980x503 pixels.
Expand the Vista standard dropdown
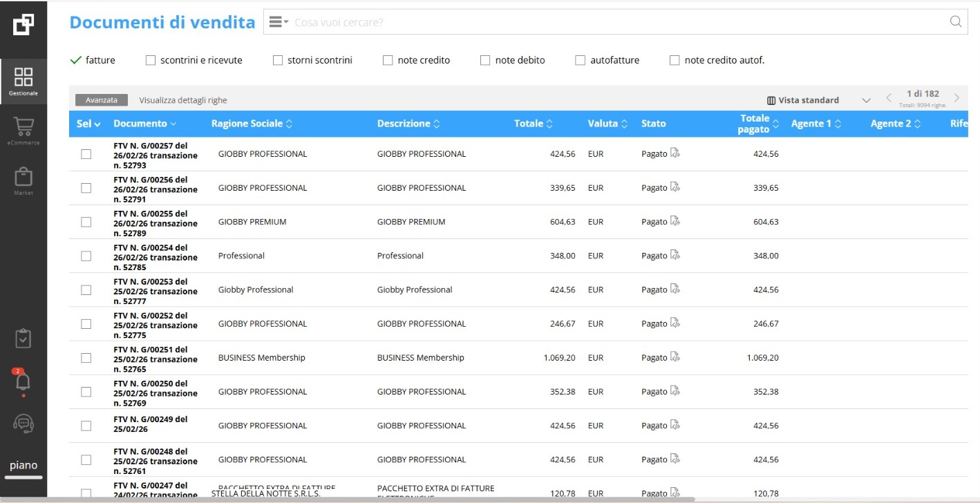click(866, 100)
